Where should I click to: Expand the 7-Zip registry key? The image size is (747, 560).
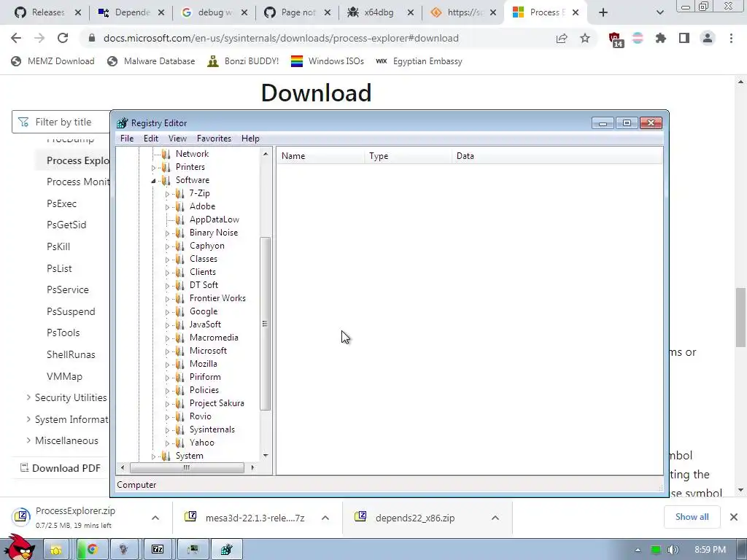click(167, 194)
